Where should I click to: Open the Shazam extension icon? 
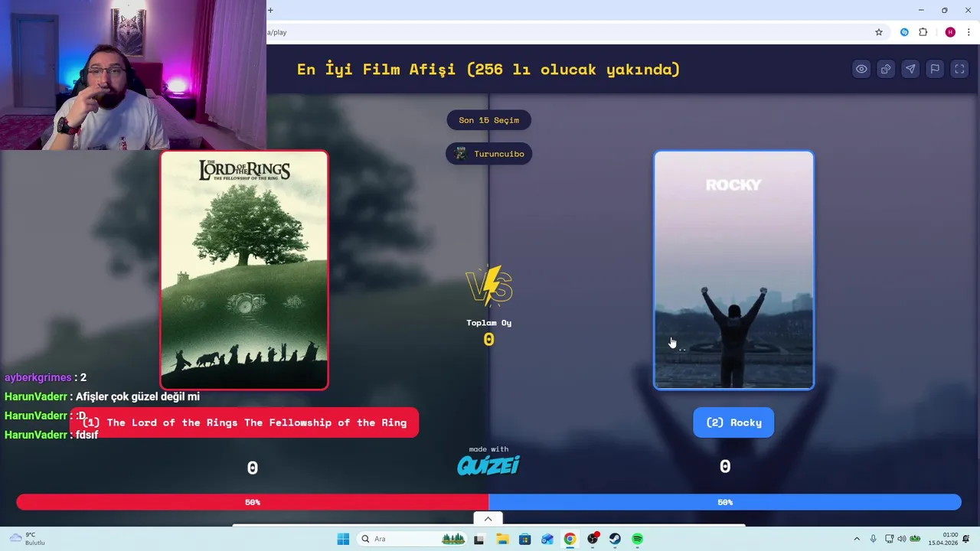point(904,32)
